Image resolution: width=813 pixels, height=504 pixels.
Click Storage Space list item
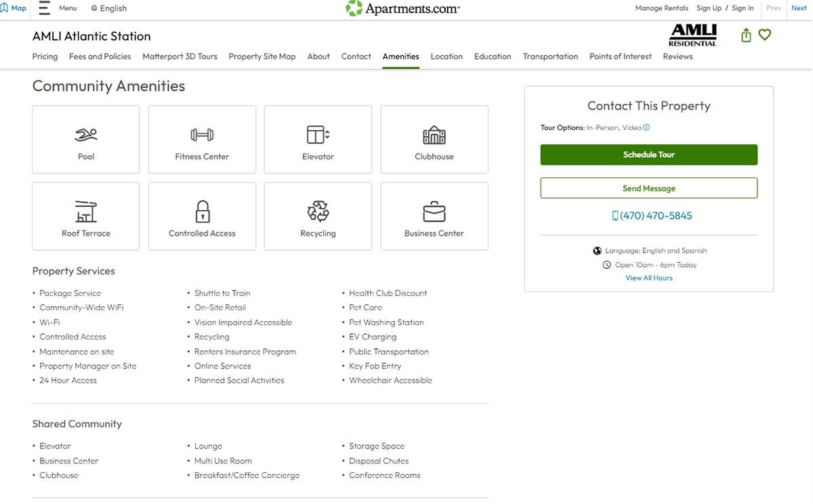[377, 446]
